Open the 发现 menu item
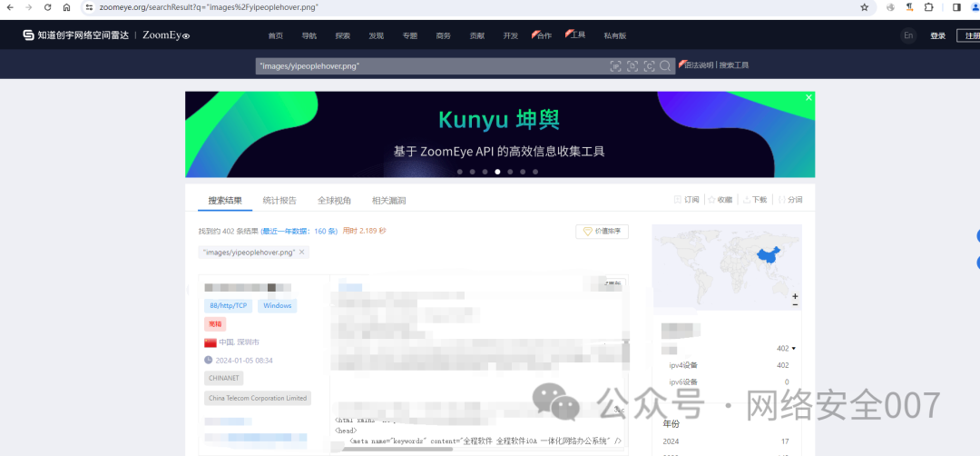Viewport: 980px width, 456px height. pyautogui.click(x=377, y=35)
